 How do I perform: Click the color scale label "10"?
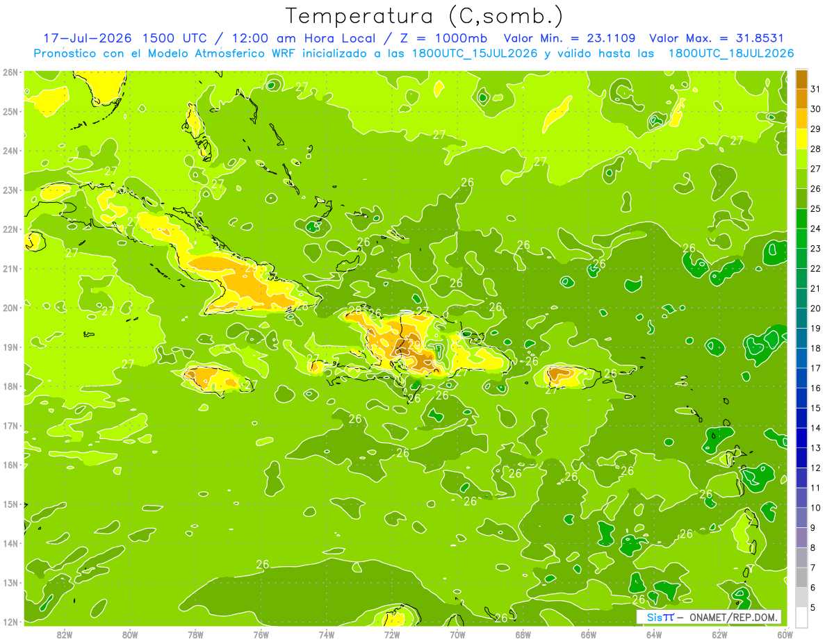pyautogui.click(x=815, y=508)
